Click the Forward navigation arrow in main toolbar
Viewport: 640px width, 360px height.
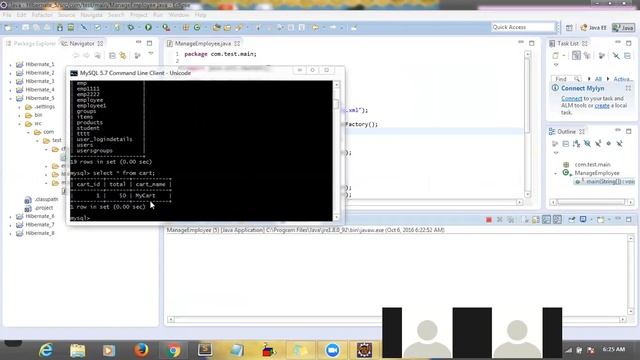(x=333, y=27)
